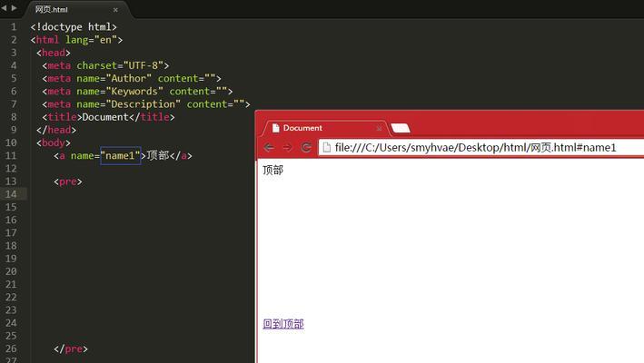Viewport: 644px width, 363px height.
Task: Click line number 11 in the gutter
Action: pos(11,156)
